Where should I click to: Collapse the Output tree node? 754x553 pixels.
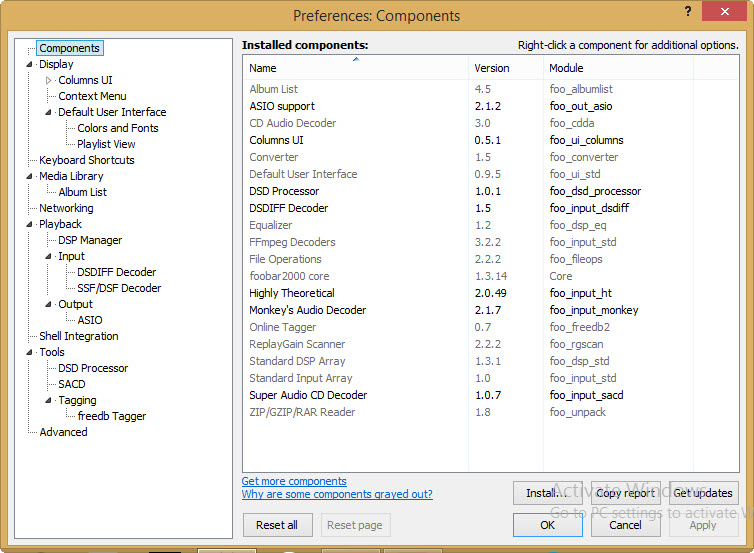[x=48, y=304]
